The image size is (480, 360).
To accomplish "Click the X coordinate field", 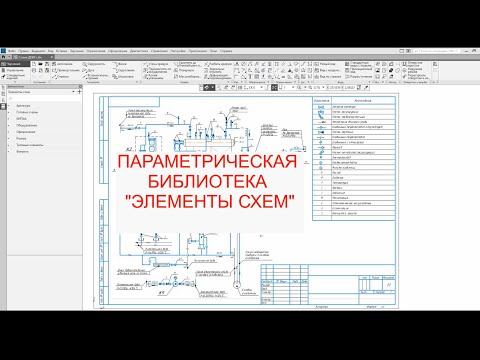I will point(334,87).
